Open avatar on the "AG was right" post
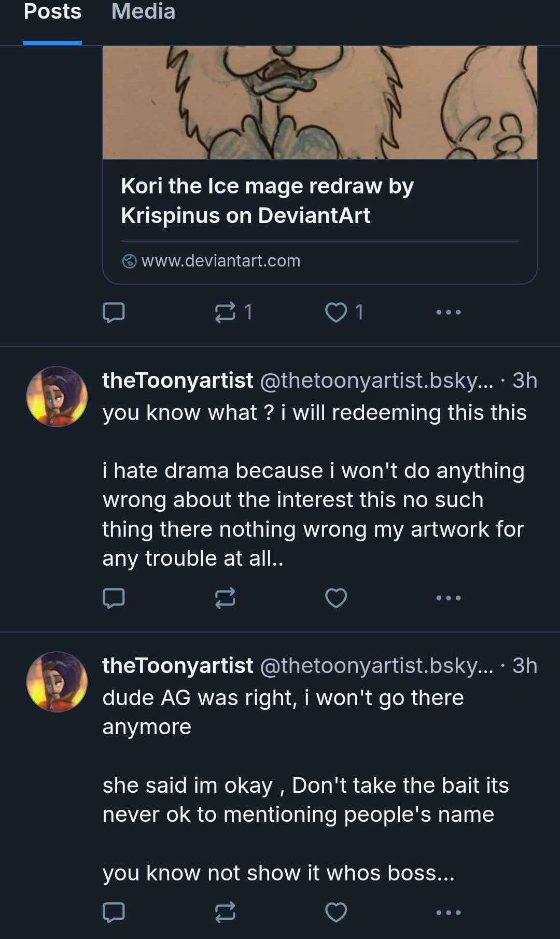This screenshot has height=939, width=560. (x=57, y=682)
